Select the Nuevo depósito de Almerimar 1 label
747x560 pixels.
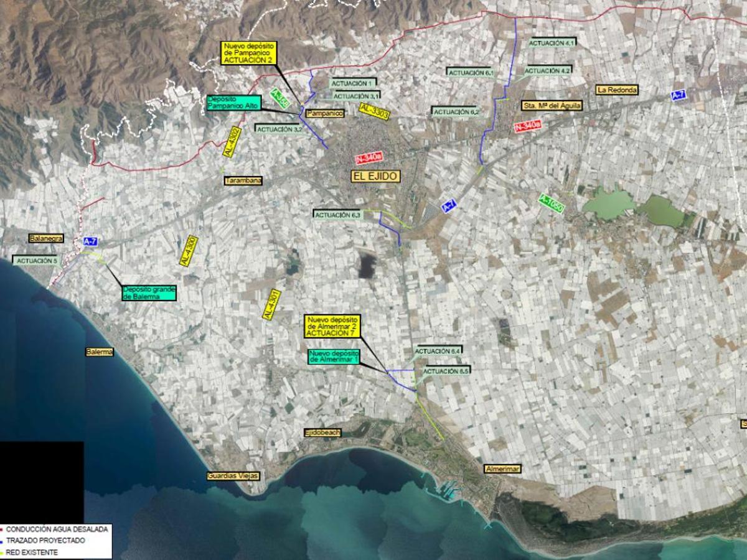[x=333, y=356]
